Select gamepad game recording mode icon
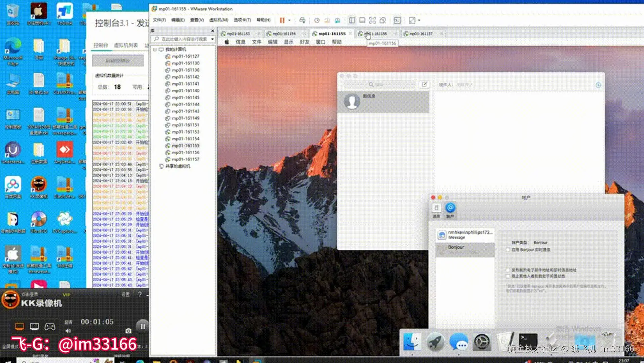The width and height of the screenshot is (644, 363). [x=50, y=326]
